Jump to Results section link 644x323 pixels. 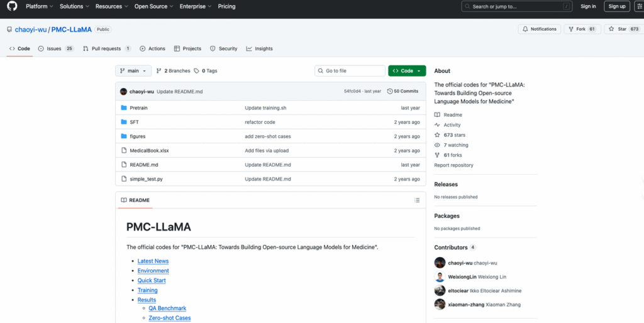[147, 300]
